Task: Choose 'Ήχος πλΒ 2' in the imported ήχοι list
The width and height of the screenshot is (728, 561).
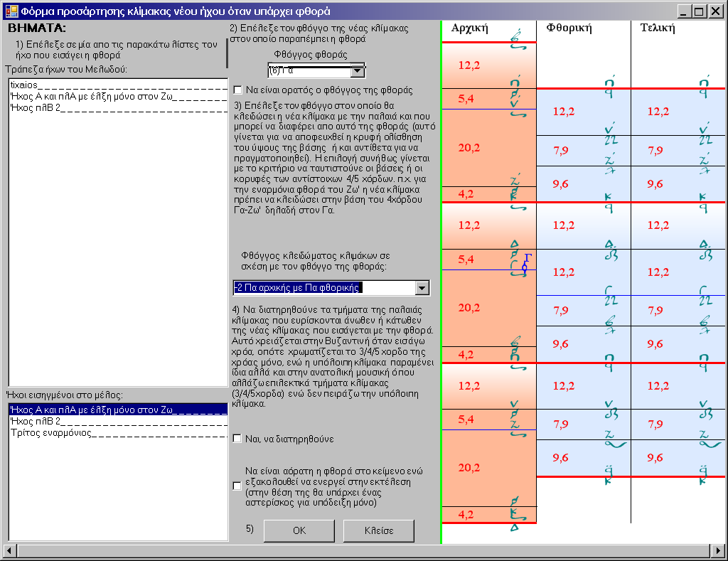Action: (36, 421)
